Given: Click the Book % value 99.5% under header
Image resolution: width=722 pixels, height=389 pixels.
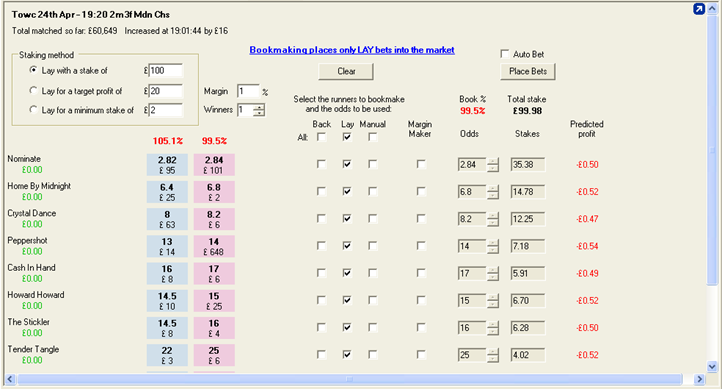Looking at the screenshot, I should 473,110.
